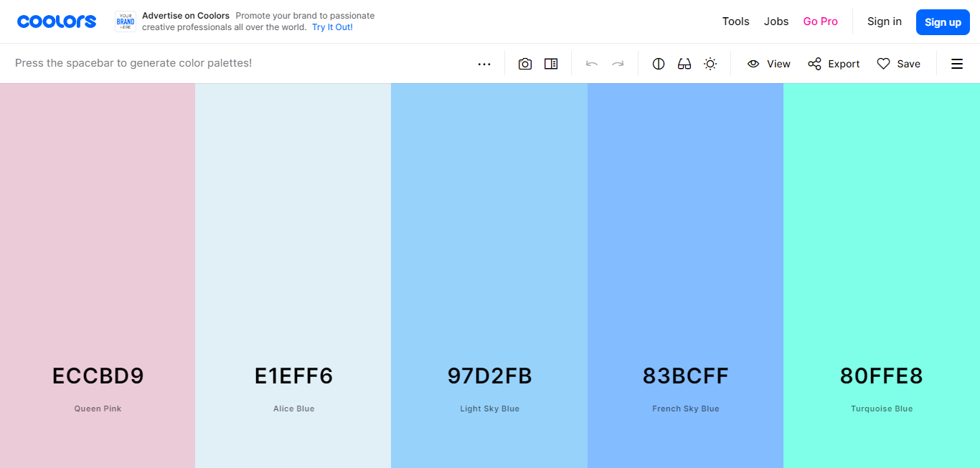Click the Queen Pink color name
Image resolution: width=980 pixels, height=468 pixels.
98,409
